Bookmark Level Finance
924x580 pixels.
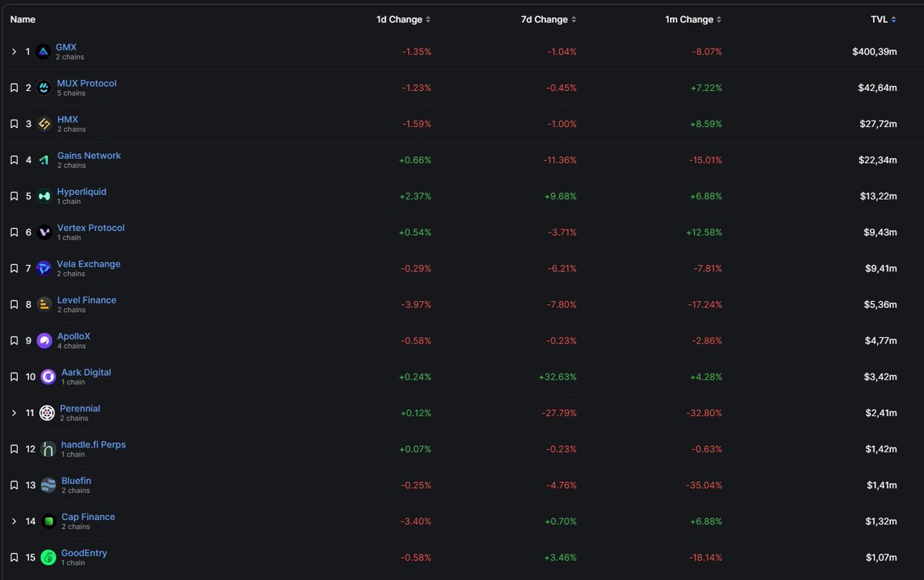pyautogui.click(x=14, y=304)
